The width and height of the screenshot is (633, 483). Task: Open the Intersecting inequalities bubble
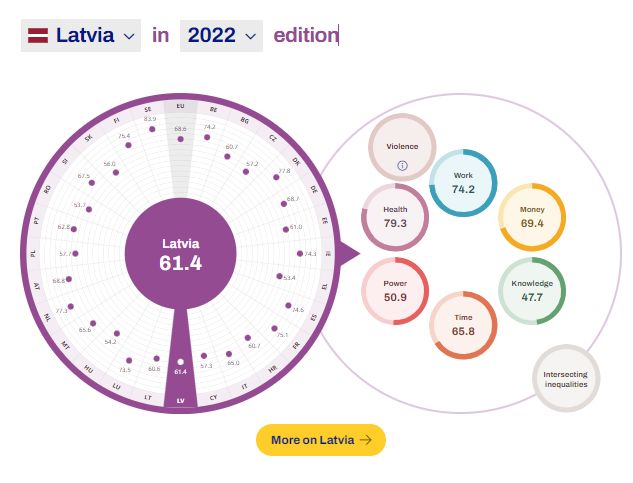coord(565,379)
